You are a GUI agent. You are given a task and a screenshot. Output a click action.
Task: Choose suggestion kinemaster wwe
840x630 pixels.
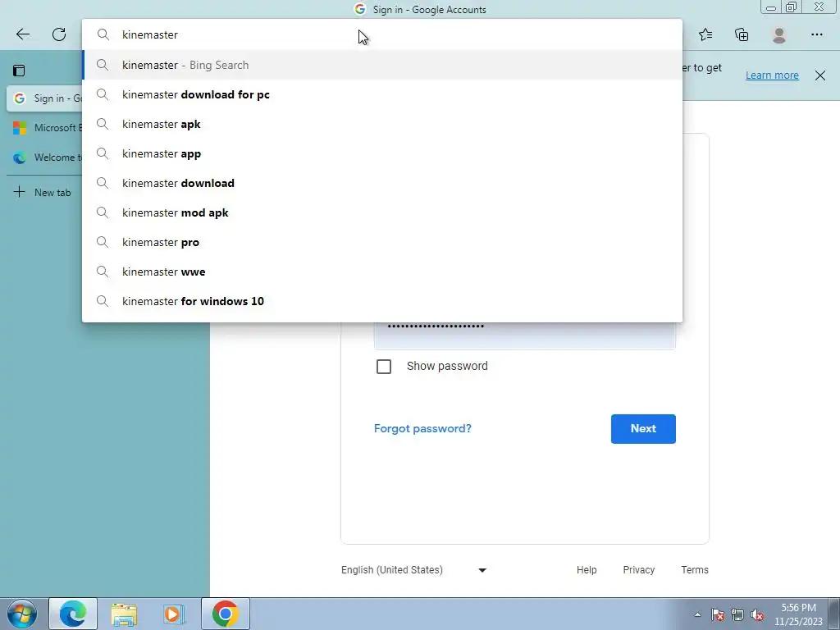pos(382,272)
